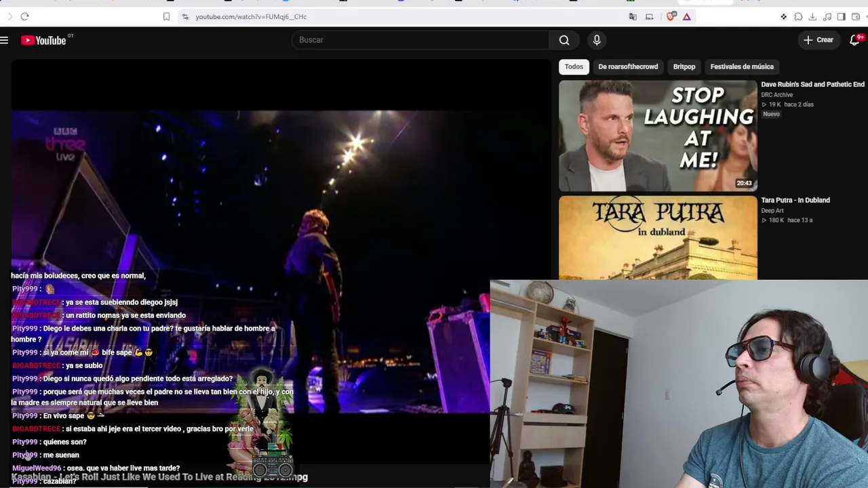This screenshot has height=488, width=868.
Task: Bookmark this page using the bookmark icon
Action: [166, 16]
